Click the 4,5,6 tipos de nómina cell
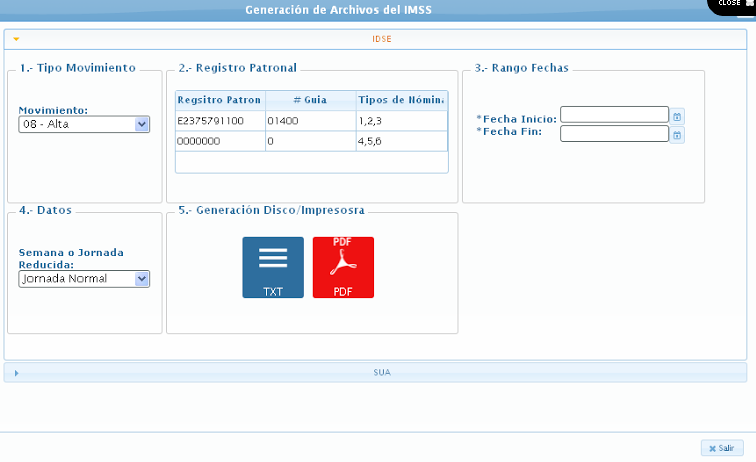Screen dimensions: 756x462 tap(401, 142)
